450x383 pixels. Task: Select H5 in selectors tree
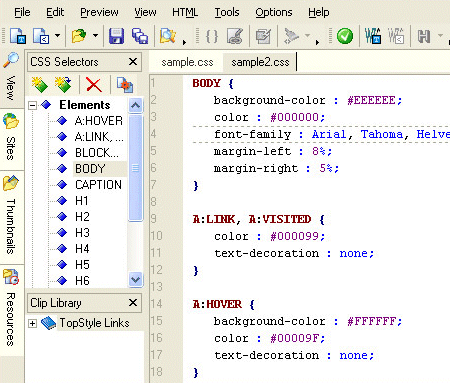click(x=82, y=265)
